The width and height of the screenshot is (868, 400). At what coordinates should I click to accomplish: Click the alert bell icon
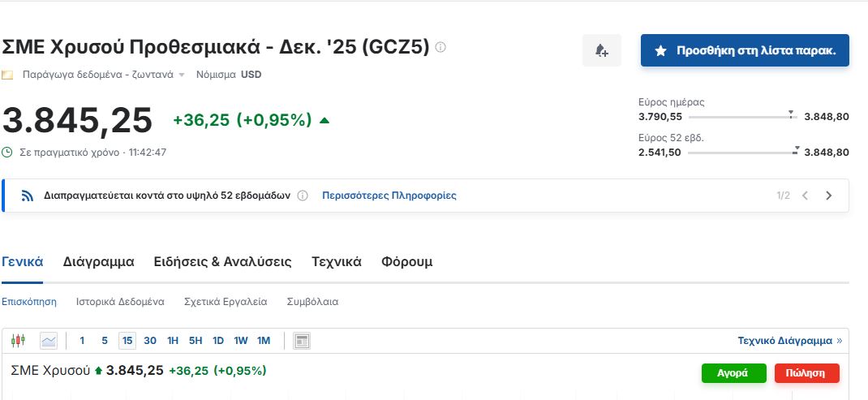point(602,50)
